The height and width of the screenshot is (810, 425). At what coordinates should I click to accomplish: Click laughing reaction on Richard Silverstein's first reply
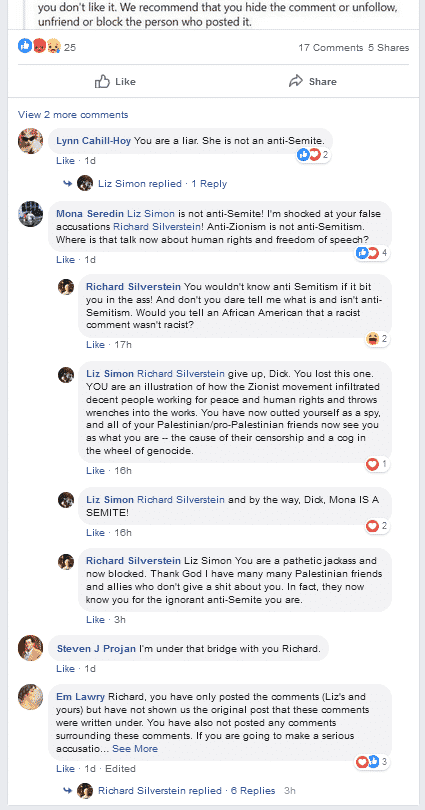pos(377,339)
